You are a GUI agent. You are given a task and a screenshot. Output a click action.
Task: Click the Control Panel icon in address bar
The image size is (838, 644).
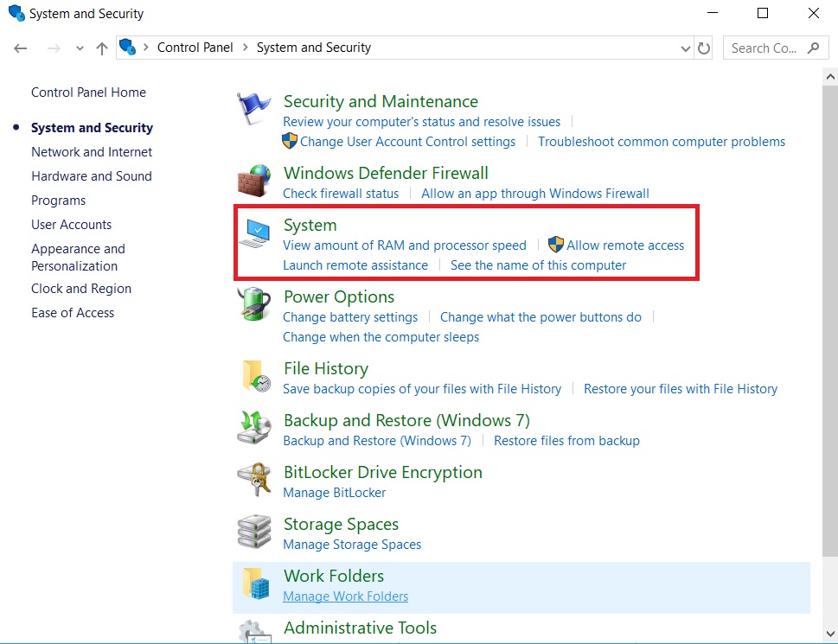127,47
